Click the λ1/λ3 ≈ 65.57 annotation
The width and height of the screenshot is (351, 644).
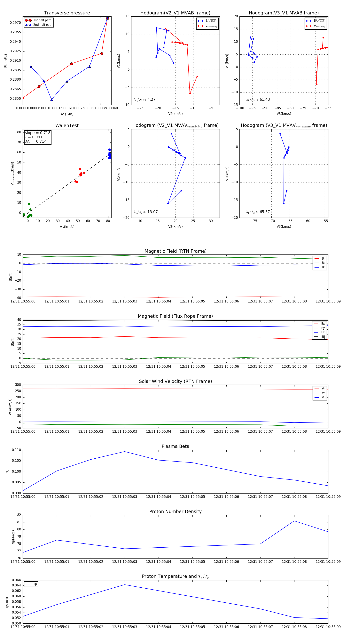click(258, 212)
